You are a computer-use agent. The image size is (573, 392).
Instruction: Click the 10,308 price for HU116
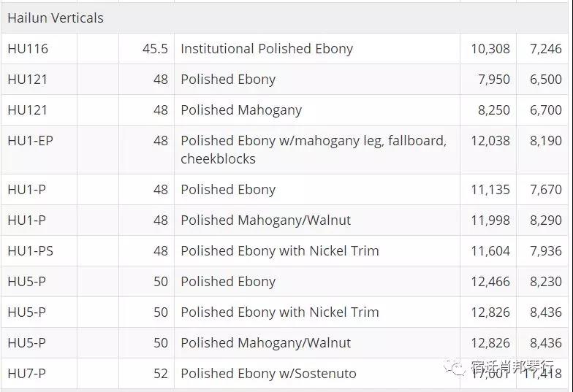pos(490,48)
